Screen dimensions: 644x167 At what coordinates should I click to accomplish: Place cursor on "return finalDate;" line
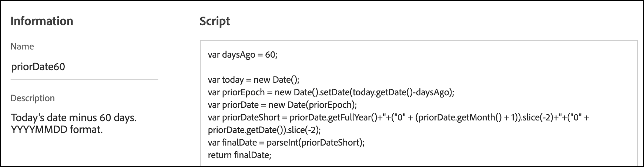[x=239, y=155]
